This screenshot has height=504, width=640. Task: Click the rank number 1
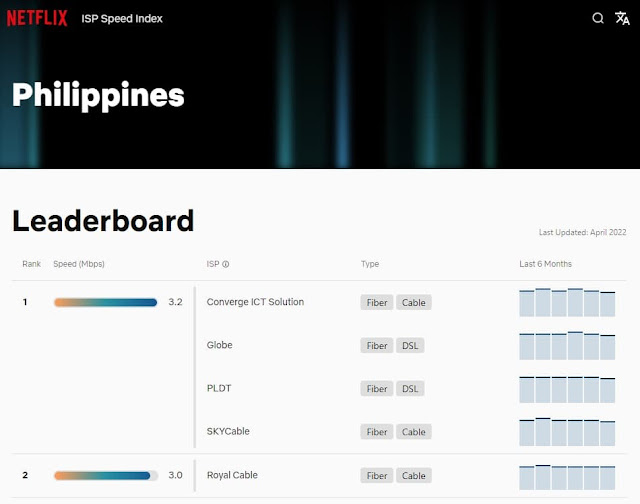[25, 302]
